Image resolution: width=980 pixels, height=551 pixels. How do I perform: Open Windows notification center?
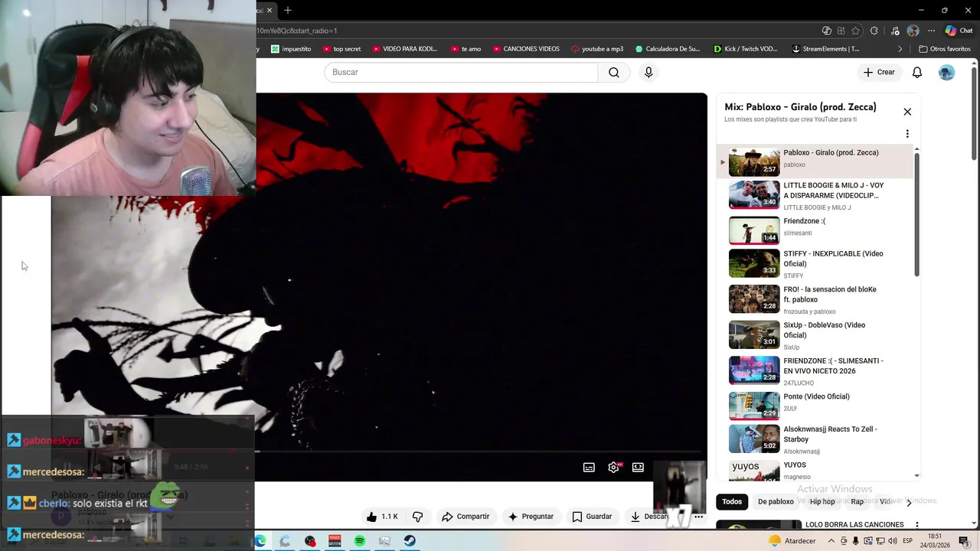(x=965, y=541)
